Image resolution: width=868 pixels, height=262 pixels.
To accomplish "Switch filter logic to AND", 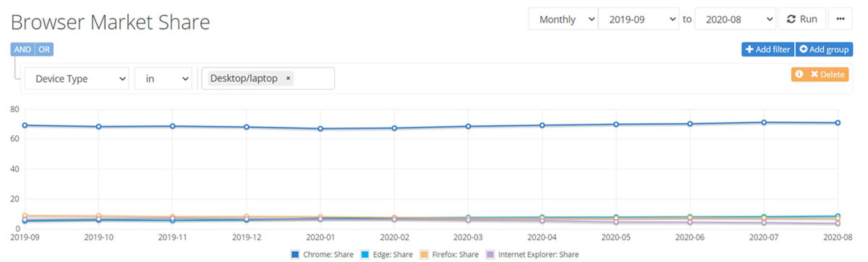I will (x=22, y=49).
